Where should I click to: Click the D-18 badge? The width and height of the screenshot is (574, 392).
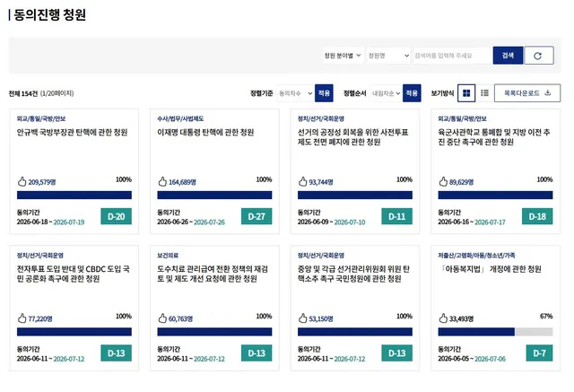point(537,216)
